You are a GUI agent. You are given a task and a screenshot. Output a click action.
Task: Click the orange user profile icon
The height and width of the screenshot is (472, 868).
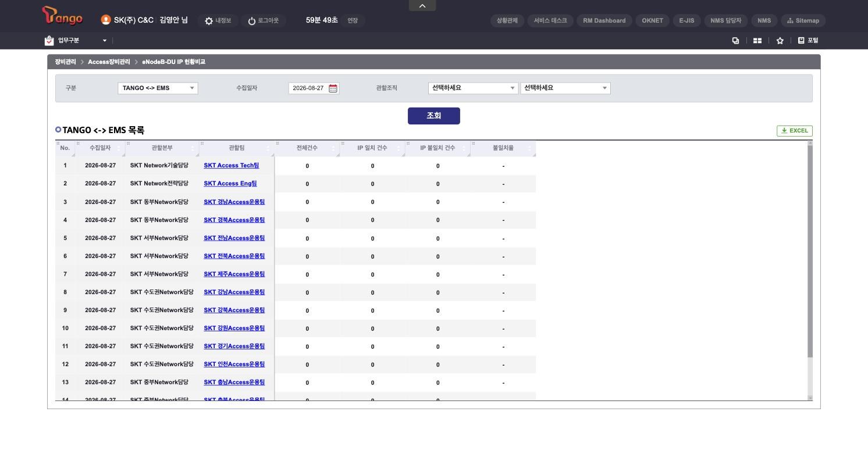(106, 20)
